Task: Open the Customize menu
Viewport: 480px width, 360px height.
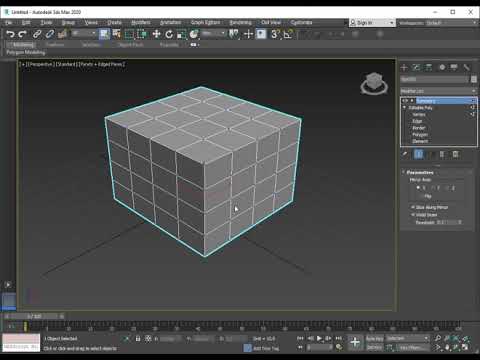Action: (301, 22)
